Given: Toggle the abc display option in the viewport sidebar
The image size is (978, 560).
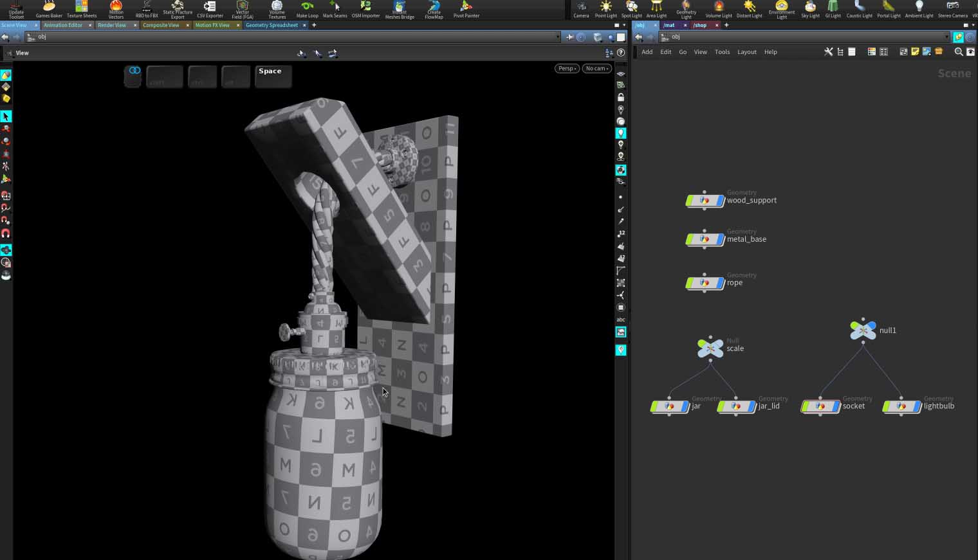Looking at the screenshot, I should coord(621,320).
